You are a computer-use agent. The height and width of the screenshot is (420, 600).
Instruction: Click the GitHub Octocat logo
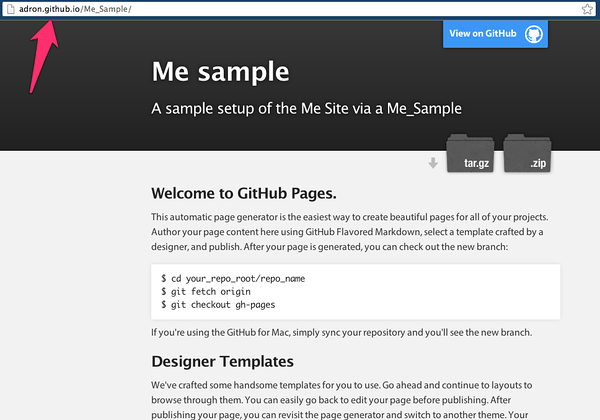[x=534, y=34]
